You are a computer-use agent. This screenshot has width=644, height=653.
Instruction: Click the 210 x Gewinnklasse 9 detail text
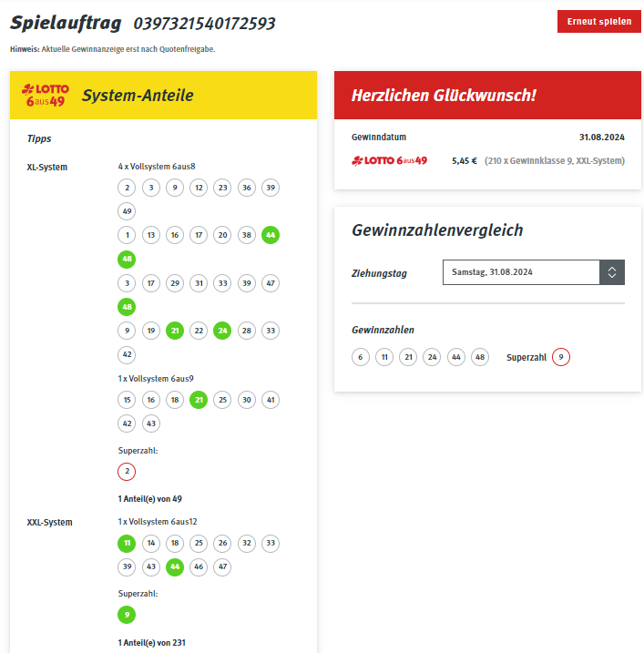[555, 161]
